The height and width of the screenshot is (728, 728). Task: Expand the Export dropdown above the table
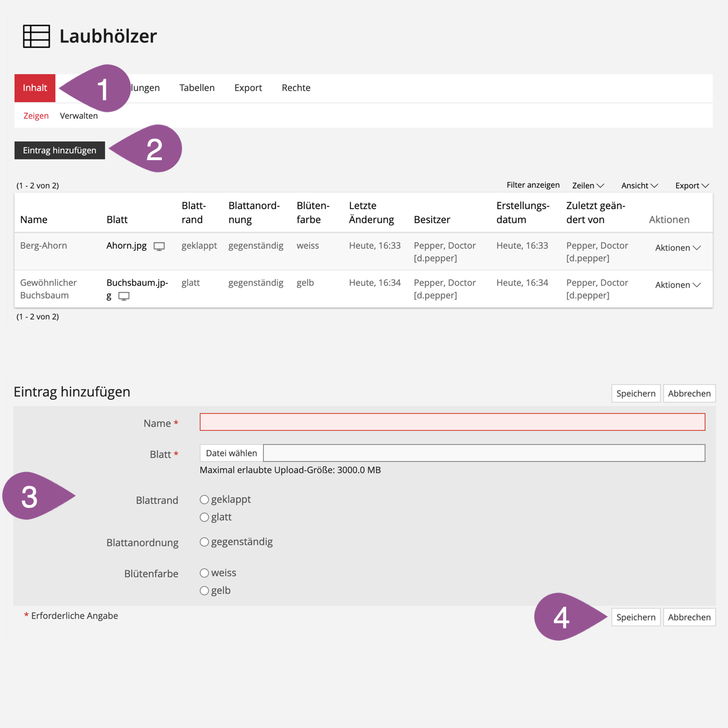coord(692,185)
